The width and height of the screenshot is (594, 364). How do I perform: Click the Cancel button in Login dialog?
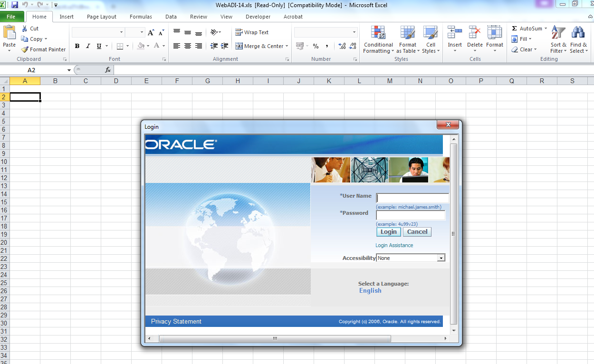click(x=417, y=232)
